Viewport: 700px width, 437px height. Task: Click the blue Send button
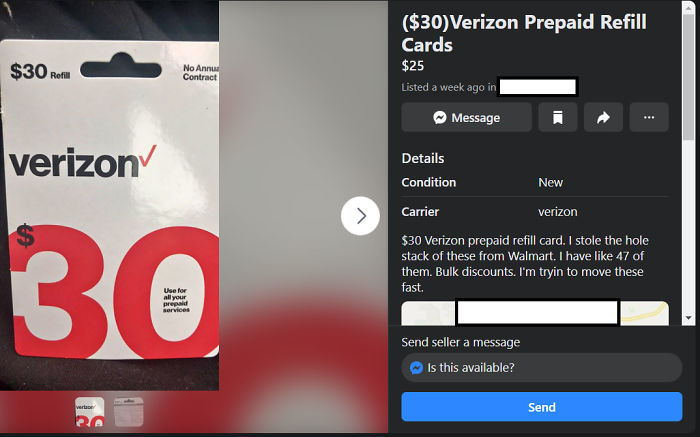542,407
